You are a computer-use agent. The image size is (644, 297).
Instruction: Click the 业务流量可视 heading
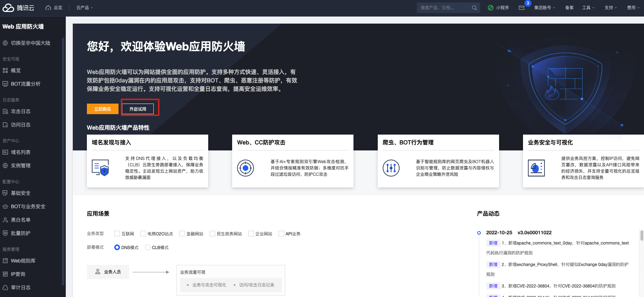(193, 272)
